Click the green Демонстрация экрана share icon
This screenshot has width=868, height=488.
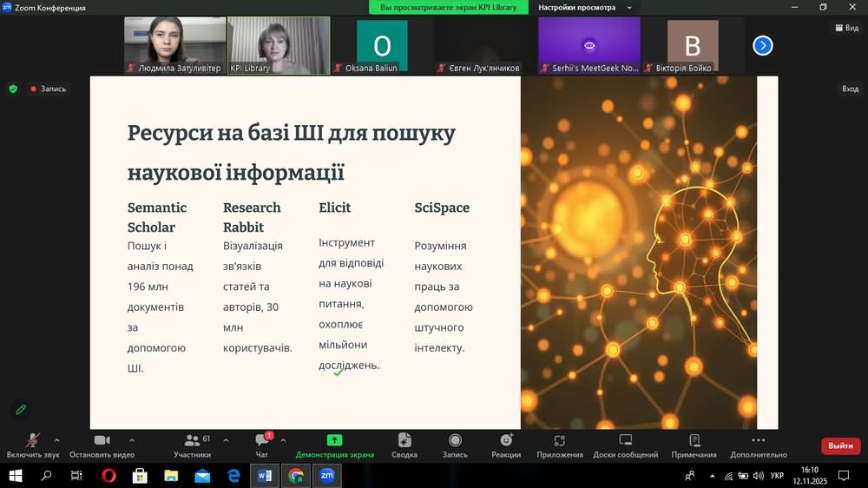click(x=334, y=440)
